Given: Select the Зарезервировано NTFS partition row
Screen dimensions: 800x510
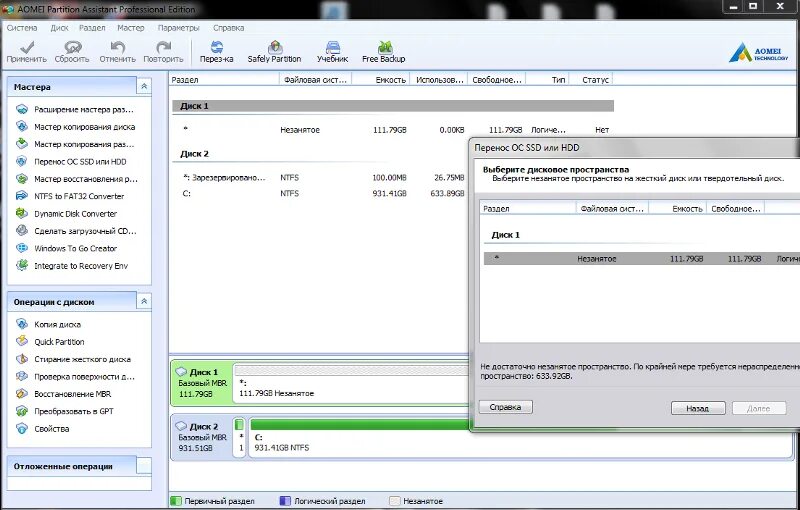Looking at the screenshot, I should tap(320, 177).
